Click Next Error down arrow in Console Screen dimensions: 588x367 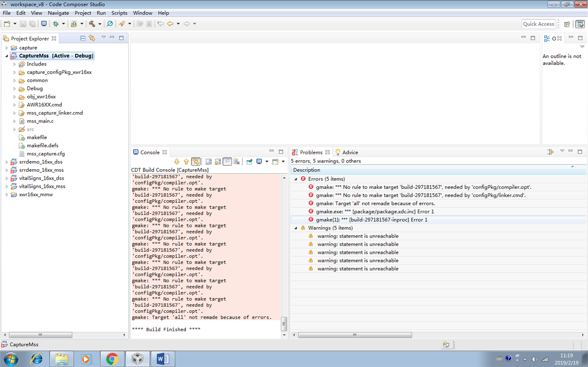coord(176,162)
